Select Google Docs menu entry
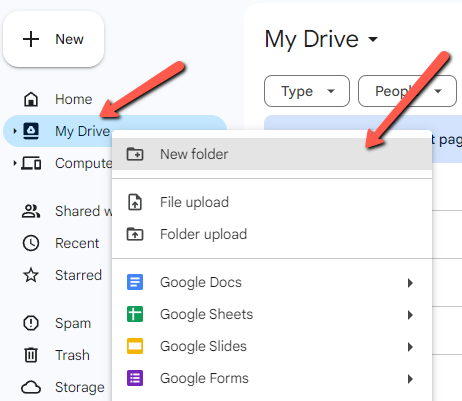Image resolution: width=462 pixels, height=401 pixels. pos(272,282)
